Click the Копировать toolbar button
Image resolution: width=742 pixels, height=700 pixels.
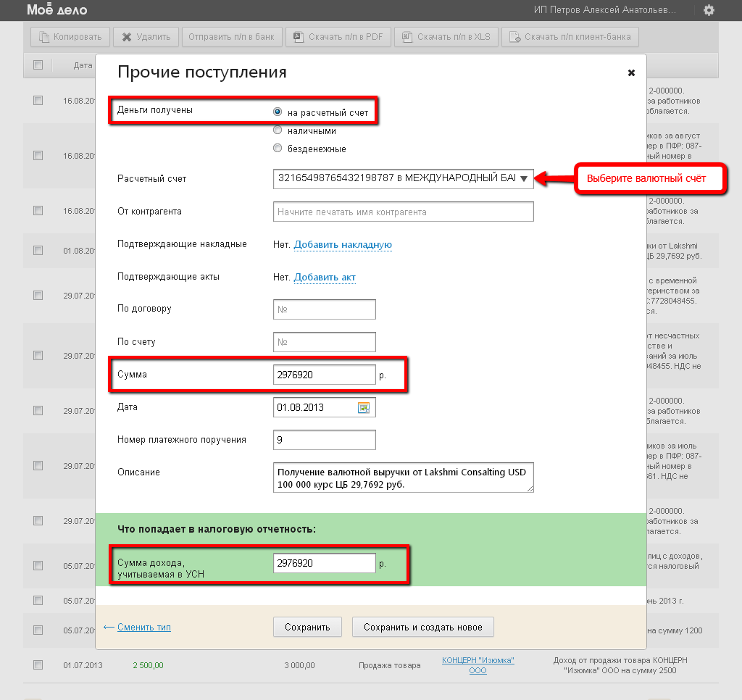[71, 37]
